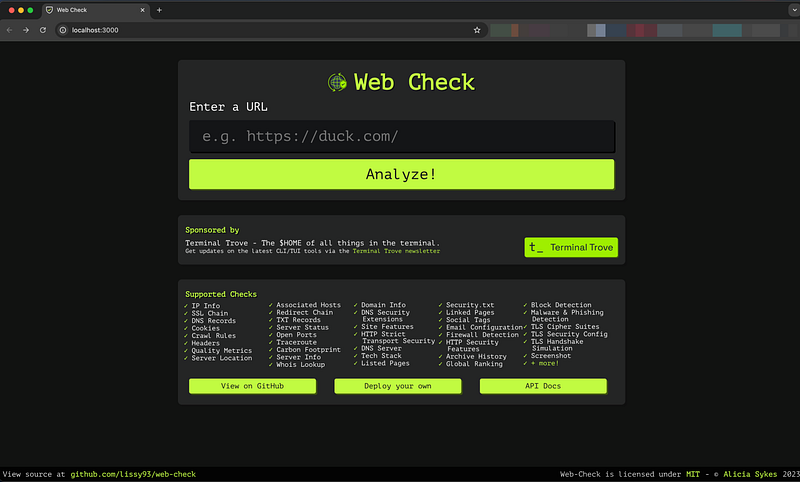Click 'Block Detection' check item
This screenshot has width=800, height=482.
coord(561,305)
